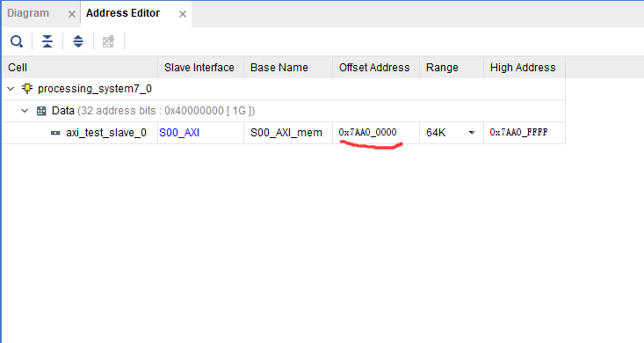Image resolution: width=644 pixels, height=343 pixels.
Task: Click the axi_test_slave_0 segment icon
Action: click(x=55, y=133)
